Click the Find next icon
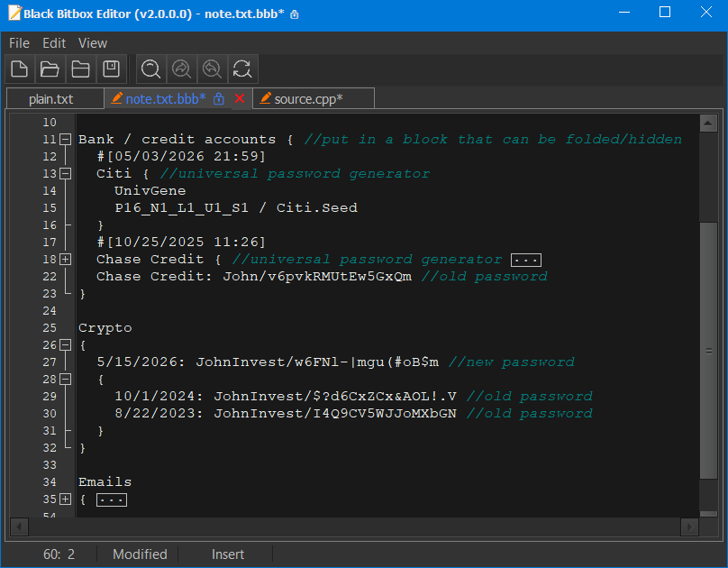The image size is (728, 568). pyautogui.click(x=181, y=69)
